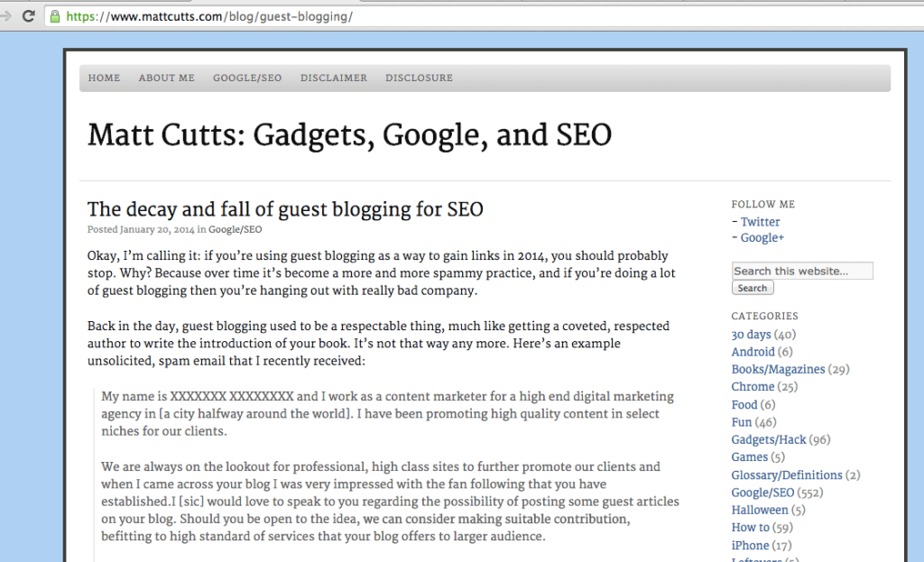Click the browser forward arrow
The height and width of the screenshot is (562, 924).
[5, 16]
